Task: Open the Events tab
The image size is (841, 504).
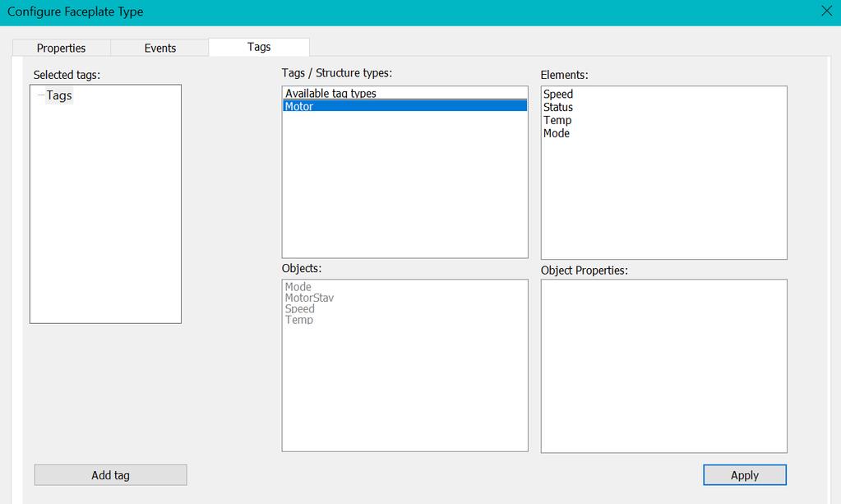Action: pos(159,48)
